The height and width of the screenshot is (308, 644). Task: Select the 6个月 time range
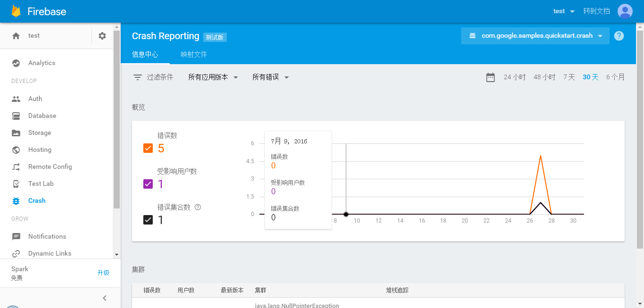click(615, 76)
